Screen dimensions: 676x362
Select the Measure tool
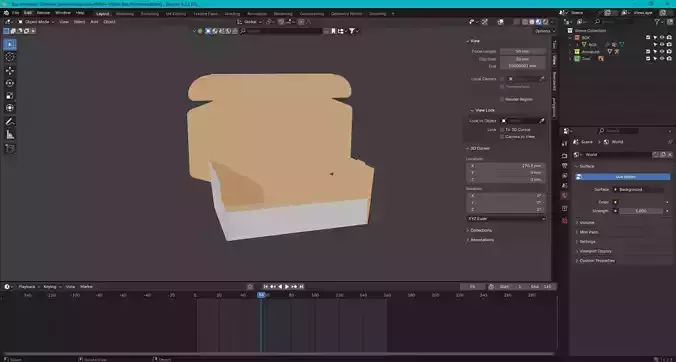tap(10, 135)
